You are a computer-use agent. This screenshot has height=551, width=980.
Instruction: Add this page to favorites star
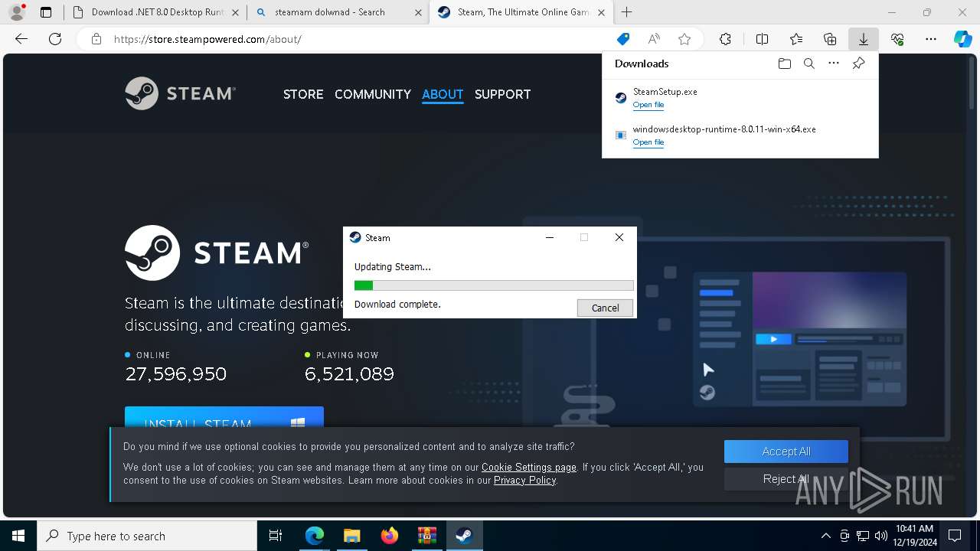click(x=684, y=39)
